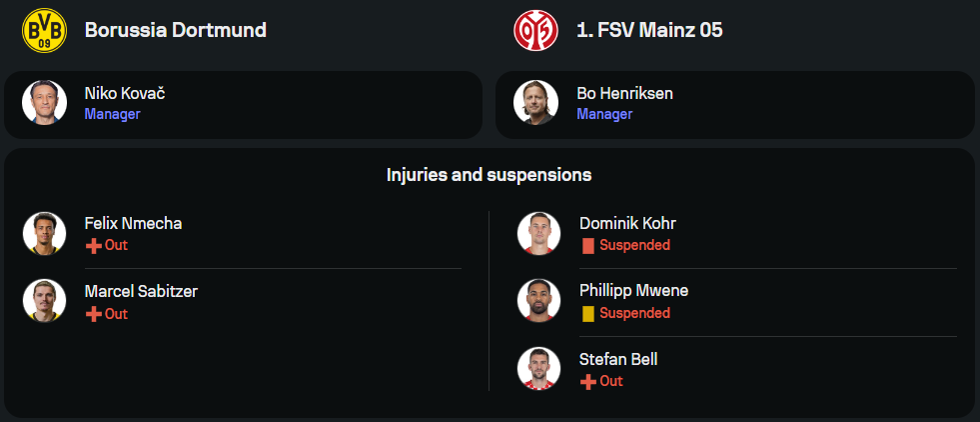Click the red cross injury icon for Felix Nmecha
This screenshot has width=980, height=422.
point(93,245)
